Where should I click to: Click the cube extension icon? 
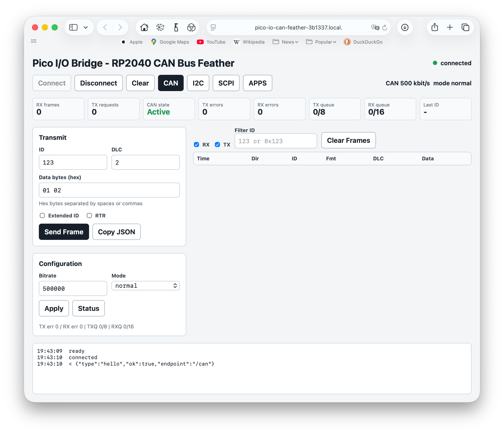click(x=191, y=27)
